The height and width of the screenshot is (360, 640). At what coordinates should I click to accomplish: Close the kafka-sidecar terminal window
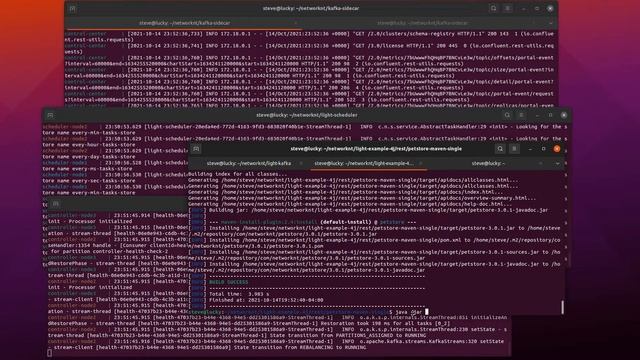click(550, 8)
